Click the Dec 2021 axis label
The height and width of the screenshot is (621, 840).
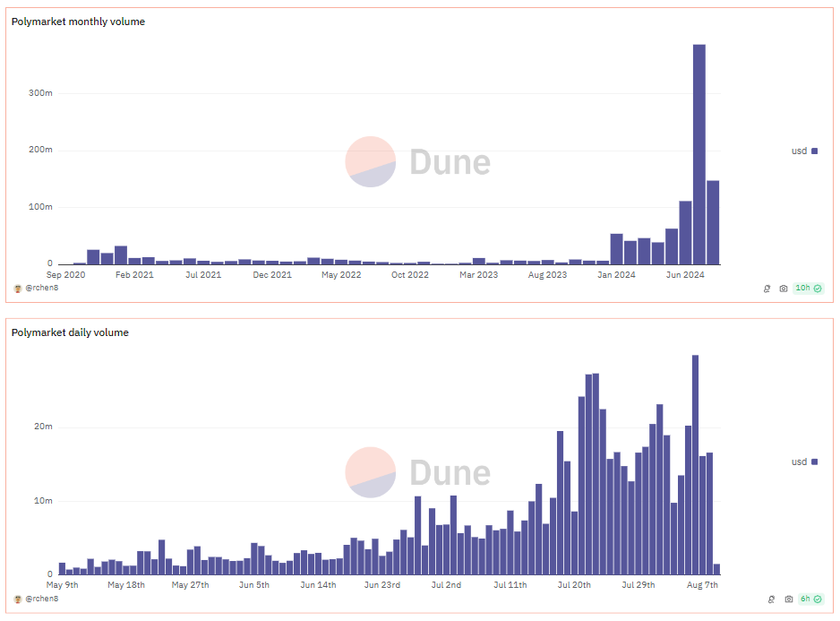[x=272, y=274]
